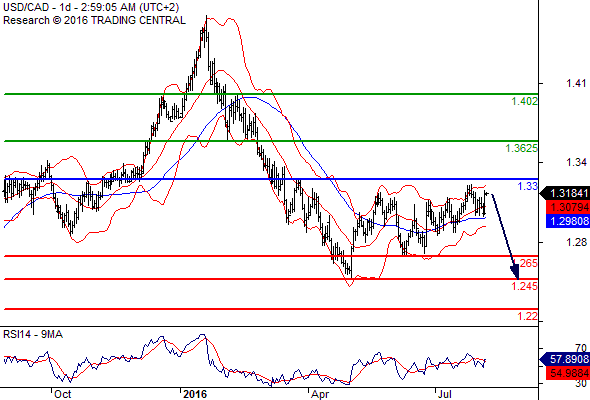Image resolution: width=590 pixels, height=400 pixels.
Task: Click the Trading Central research copyright text
Action: coord(94,20)
